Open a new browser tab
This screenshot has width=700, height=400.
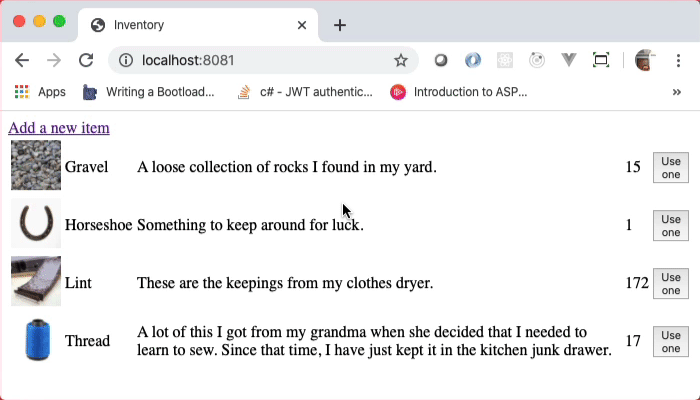(340, 25)
